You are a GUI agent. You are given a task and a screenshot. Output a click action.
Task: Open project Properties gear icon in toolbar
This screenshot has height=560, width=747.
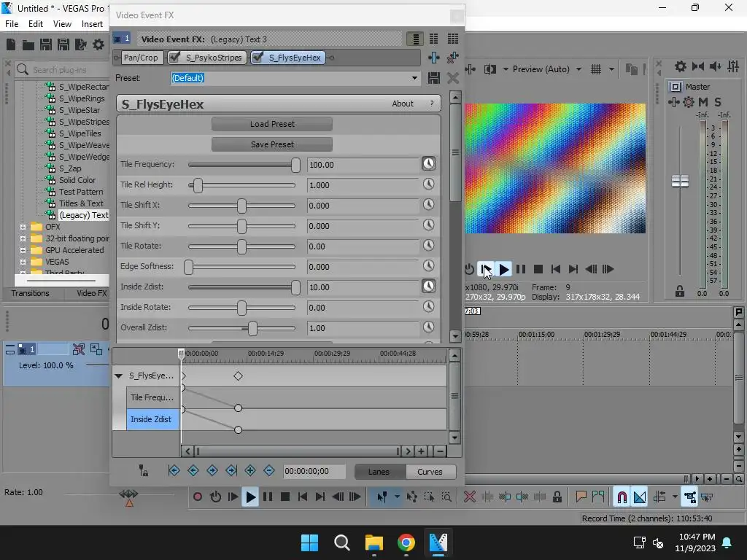(98, 44)
